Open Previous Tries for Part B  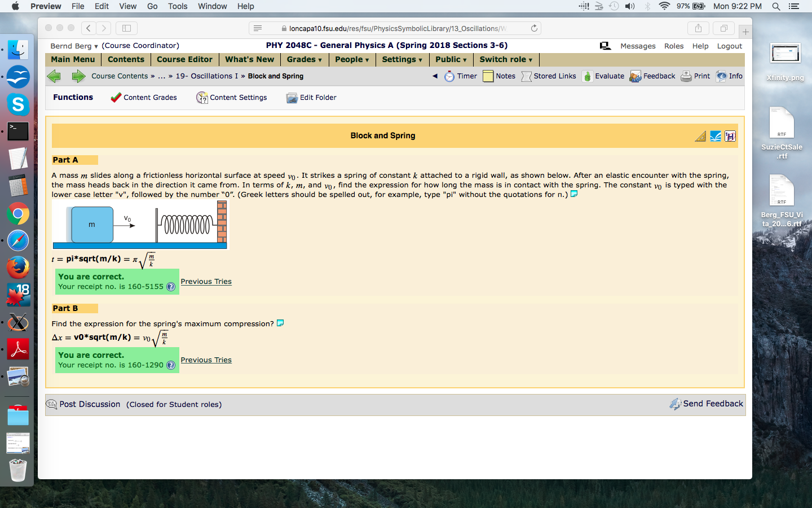[x=206, y=360]
